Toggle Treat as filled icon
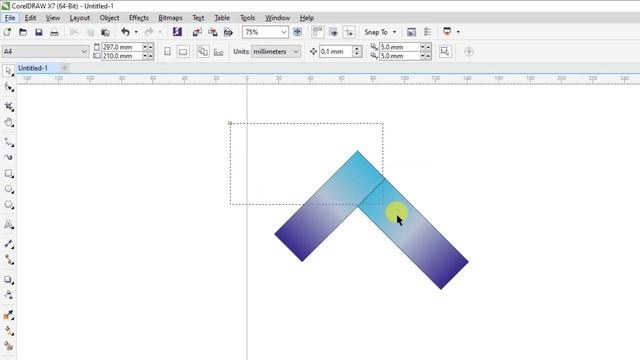Viewport: 640px width, 360px height. click(445, 51)
